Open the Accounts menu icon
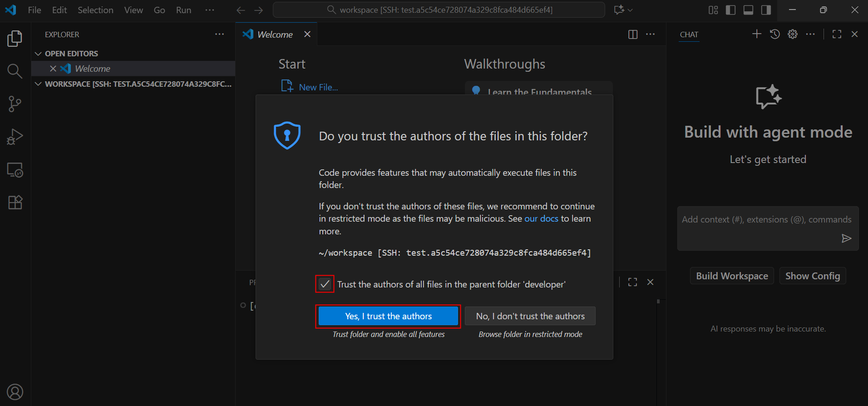The height and width of the screenshot is (406, 868). click(15, 392)
